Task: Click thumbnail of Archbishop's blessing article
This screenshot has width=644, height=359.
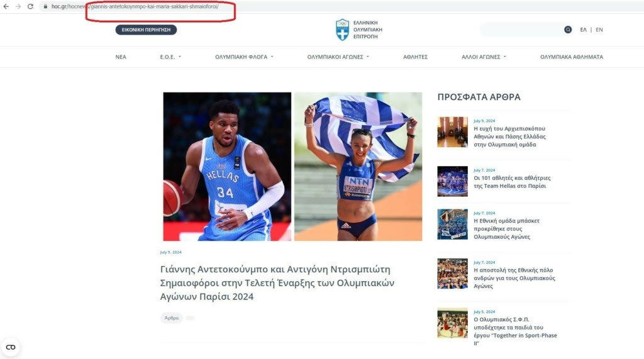Action: click(452, 132)
